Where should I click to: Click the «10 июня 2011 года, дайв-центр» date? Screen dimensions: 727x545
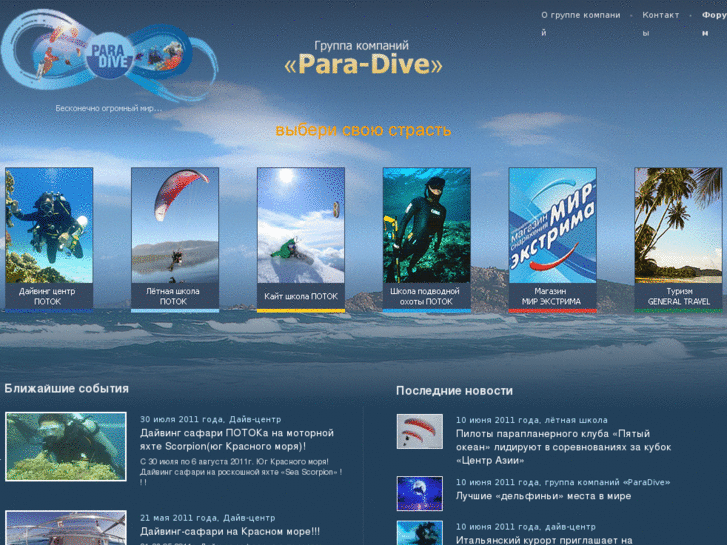[x=526, y=527]
